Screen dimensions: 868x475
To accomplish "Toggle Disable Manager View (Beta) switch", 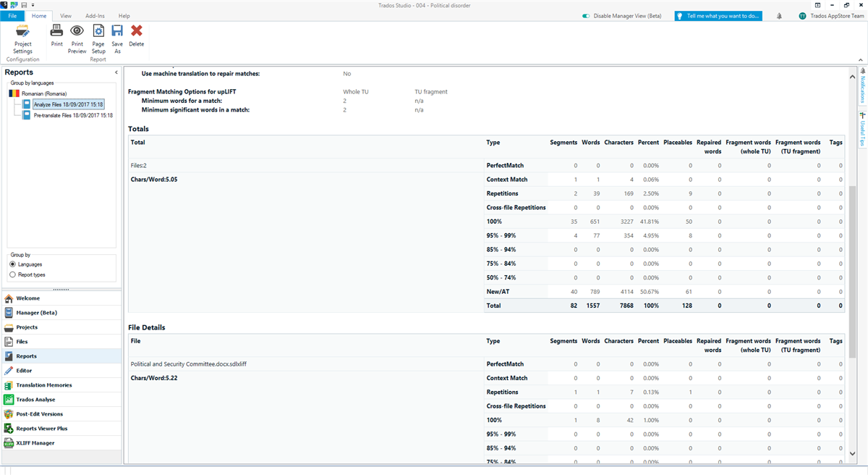I will pyautogui.click(x=587, y=16).
